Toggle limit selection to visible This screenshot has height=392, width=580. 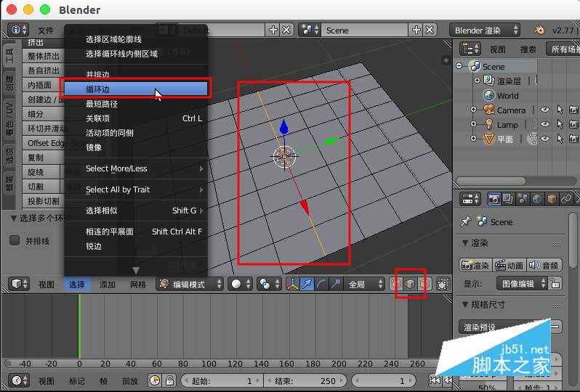[443, 284]
